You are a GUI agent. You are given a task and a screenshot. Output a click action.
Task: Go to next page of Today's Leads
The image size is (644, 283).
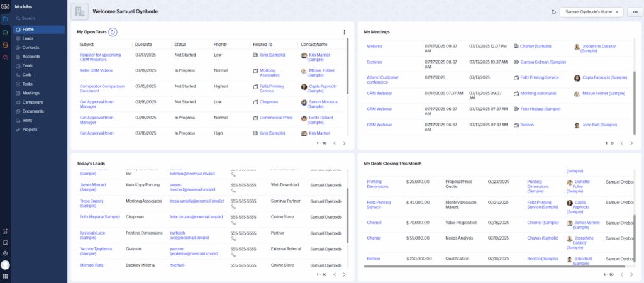click(x=344, y=275)
